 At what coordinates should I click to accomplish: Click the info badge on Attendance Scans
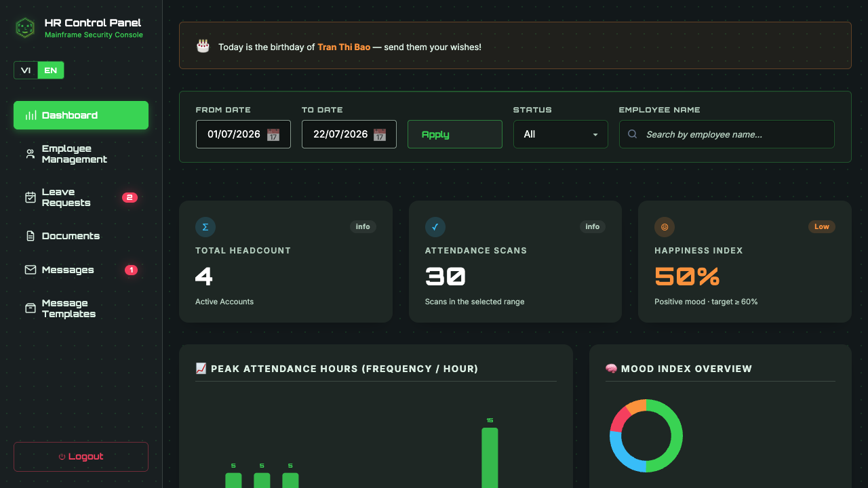(593, 227)
